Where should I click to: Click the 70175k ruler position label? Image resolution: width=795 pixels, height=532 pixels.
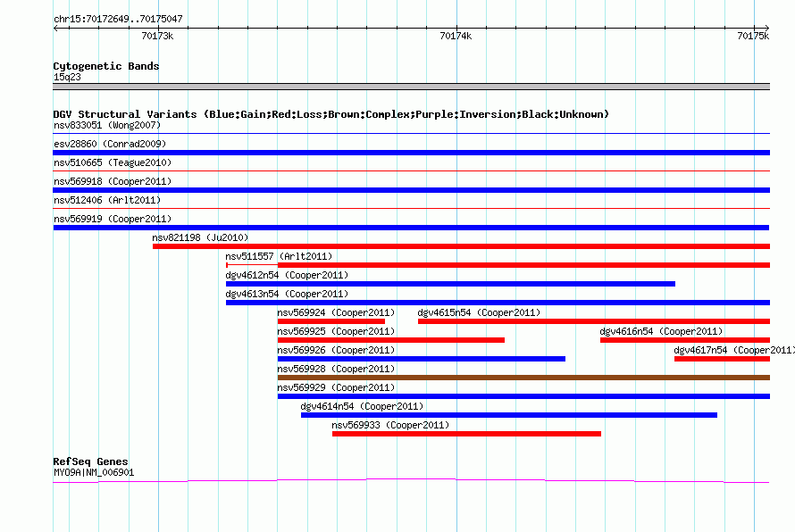click(753, 36)
